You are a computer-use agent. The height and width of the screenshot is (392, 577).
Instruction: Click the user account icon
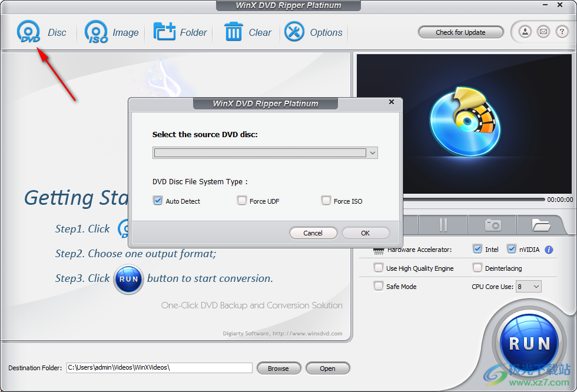coord(525,32)
